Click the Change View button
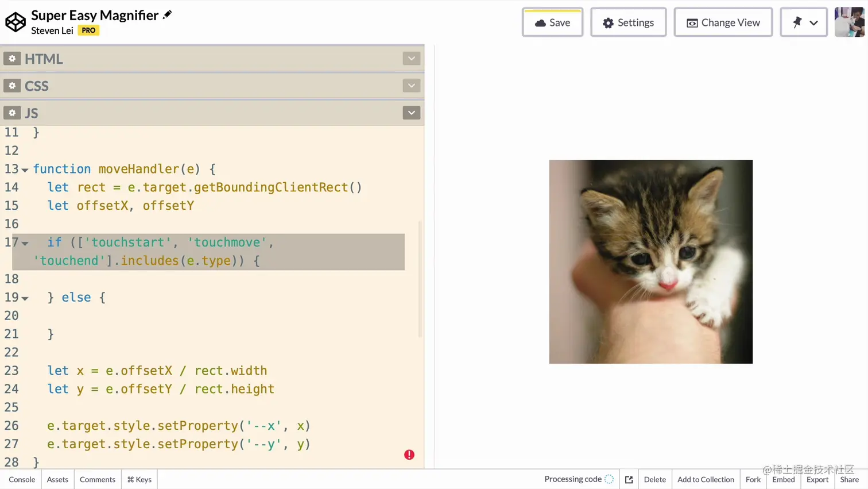 (723, 22)
